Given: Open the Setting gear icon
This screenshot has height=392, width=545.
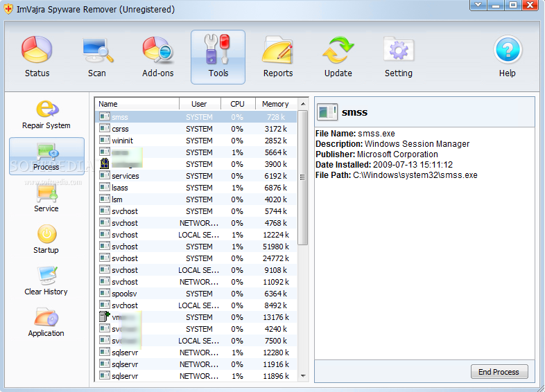Looking at the screenshot, I should (399, 50).
